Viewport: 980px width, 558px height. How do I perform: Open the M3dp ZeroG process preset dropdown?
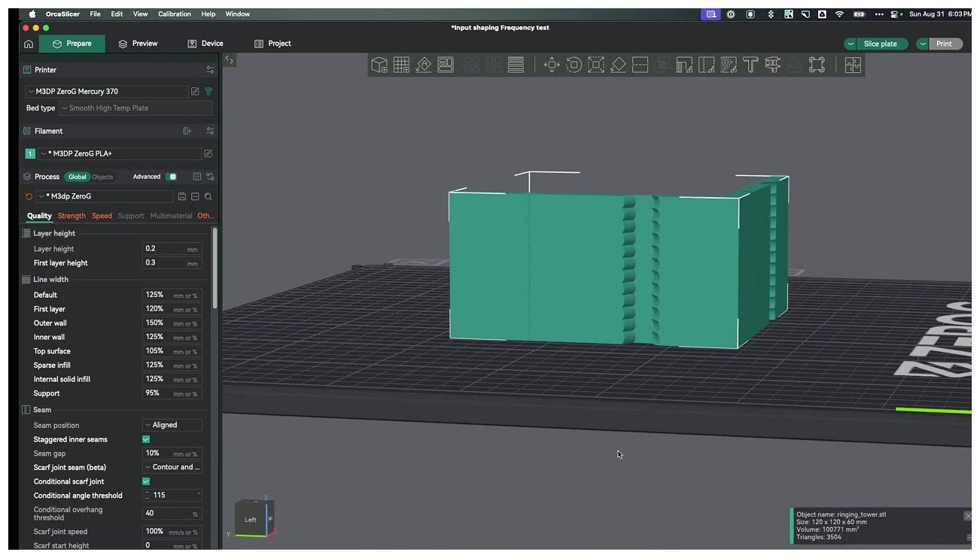coord(105,196)
